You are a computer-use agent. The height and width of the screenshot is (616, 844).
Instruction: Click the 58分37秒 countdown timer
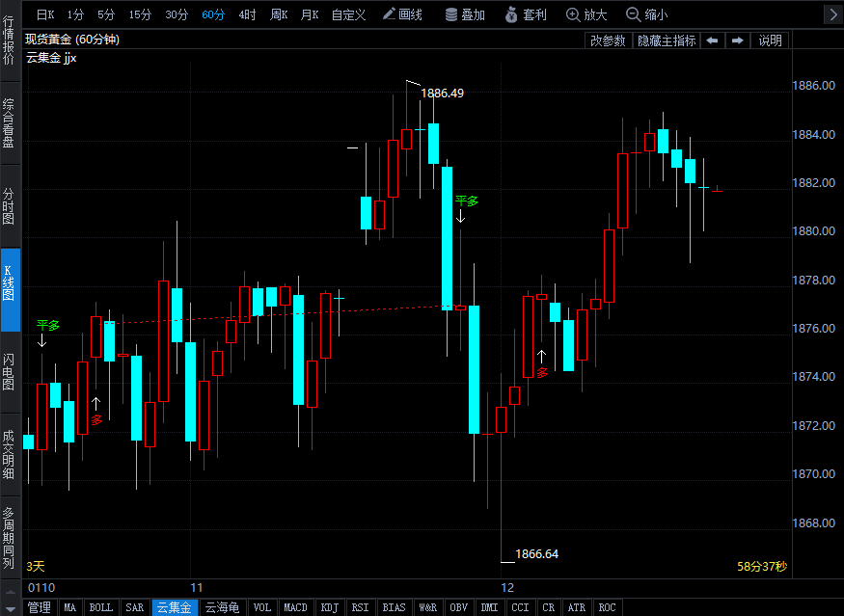762,567
